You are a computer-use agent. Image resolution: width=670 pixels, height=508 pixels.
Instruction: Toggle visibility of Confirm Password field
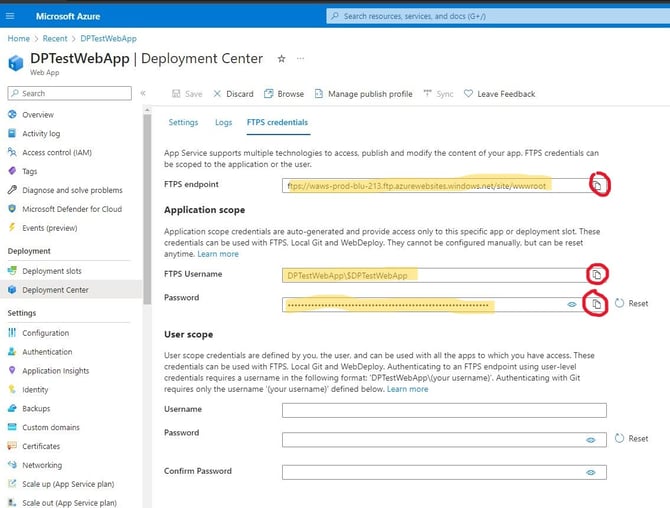[591, 473]
